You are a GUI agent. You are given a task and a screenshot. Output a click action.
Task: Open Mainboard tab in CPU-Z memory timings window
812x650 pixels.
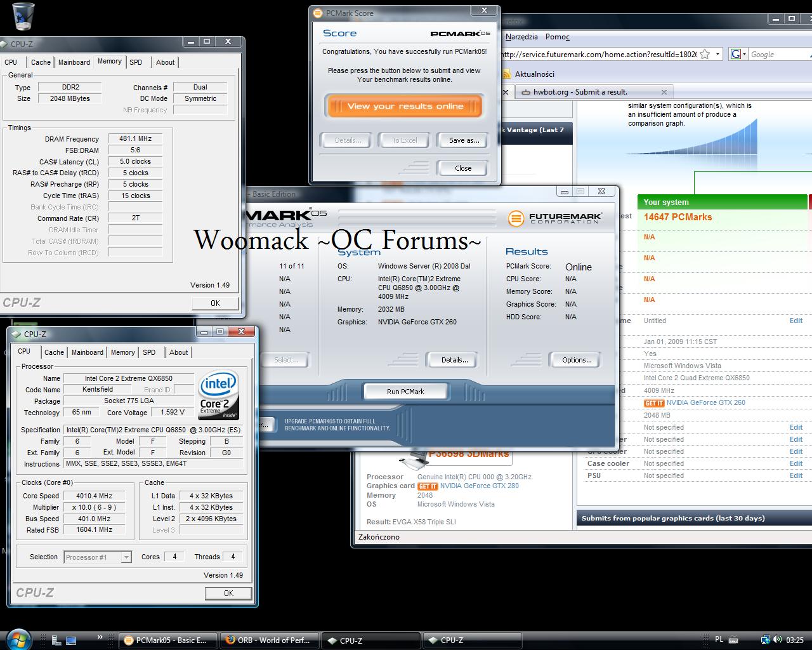point(74,62)
